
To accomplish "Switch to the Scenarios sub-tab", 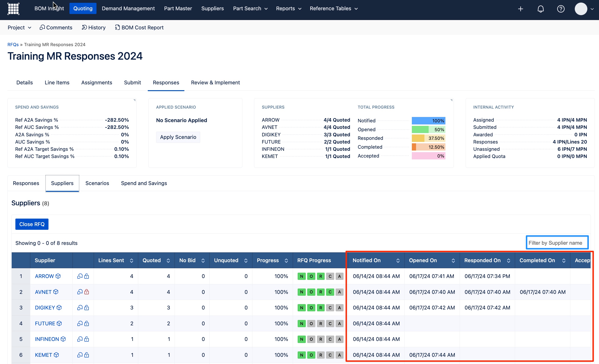I will (x=97, y=183).
